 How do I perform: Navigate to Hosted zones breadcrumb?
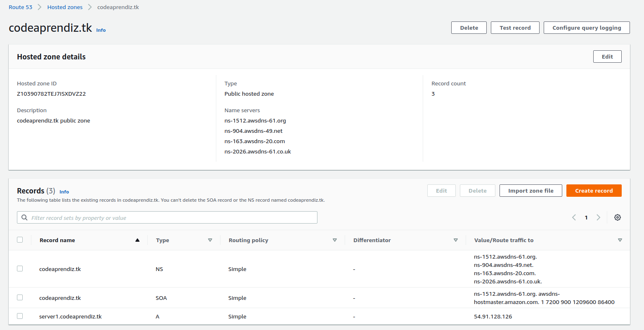coord(65,7)
